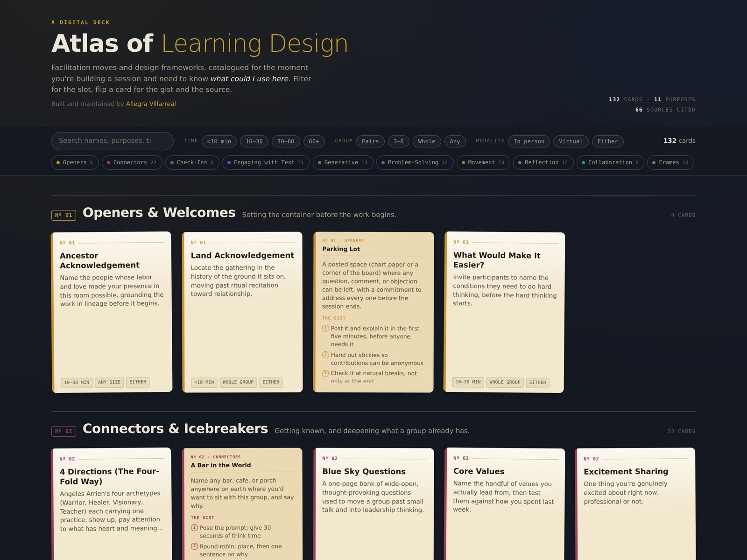This screenshot has height=560, width=747.
Task: Filter group size by Pairs
Action: point(370,141)
